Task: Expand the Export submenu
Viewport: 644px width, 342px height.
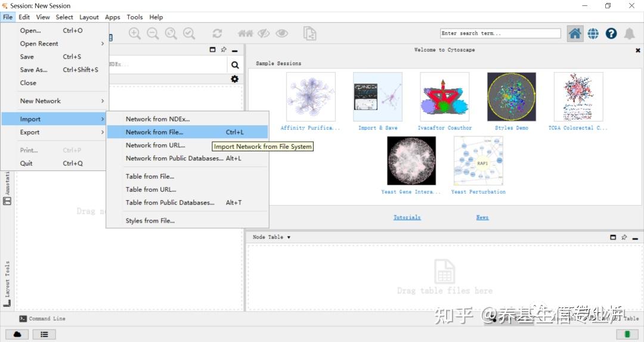Action: 54,132
